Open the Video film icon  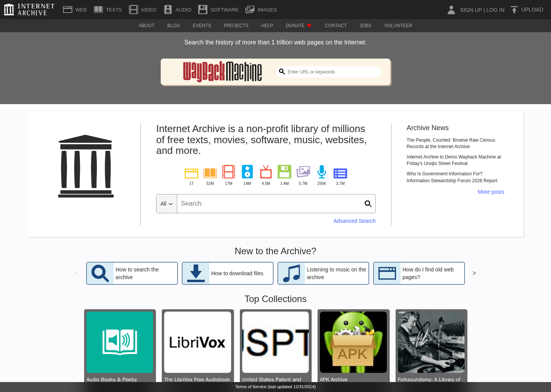[134, 10]
